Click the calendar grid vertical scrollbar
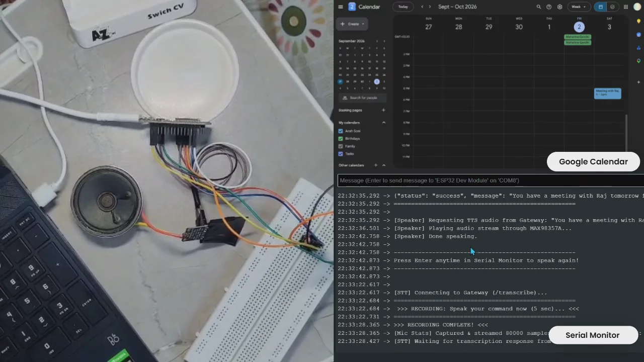This screenshot has height=362, width=644. pos(626,133)
